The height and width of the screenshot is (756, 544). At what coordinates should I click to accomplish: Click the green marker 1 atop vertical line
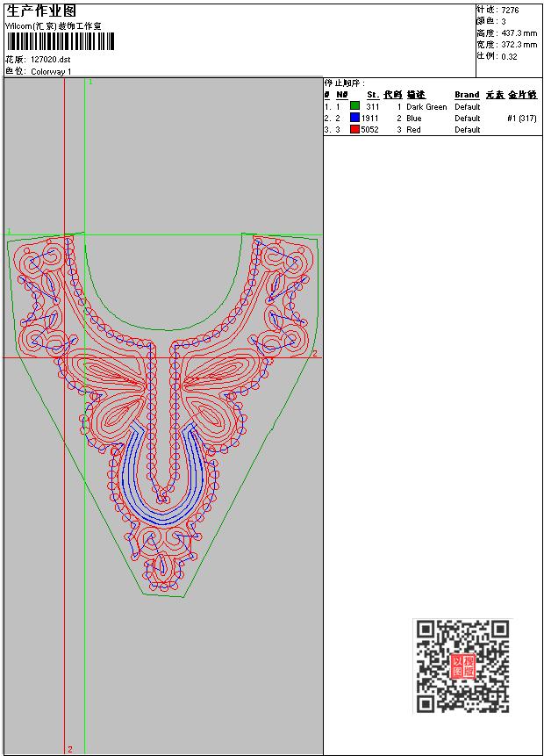coord(90,82)
